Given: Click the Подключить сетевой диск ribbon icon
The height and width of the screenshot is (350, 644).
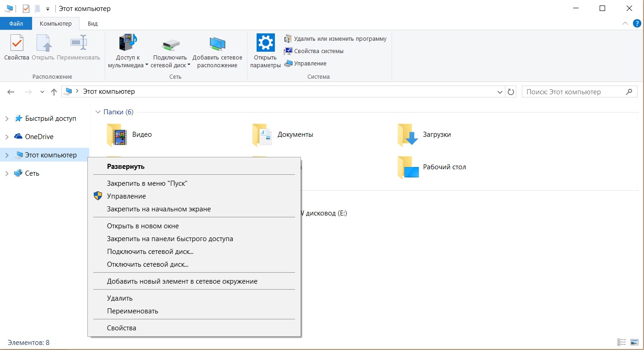Looking at the screenshot, I should (170, 44).
